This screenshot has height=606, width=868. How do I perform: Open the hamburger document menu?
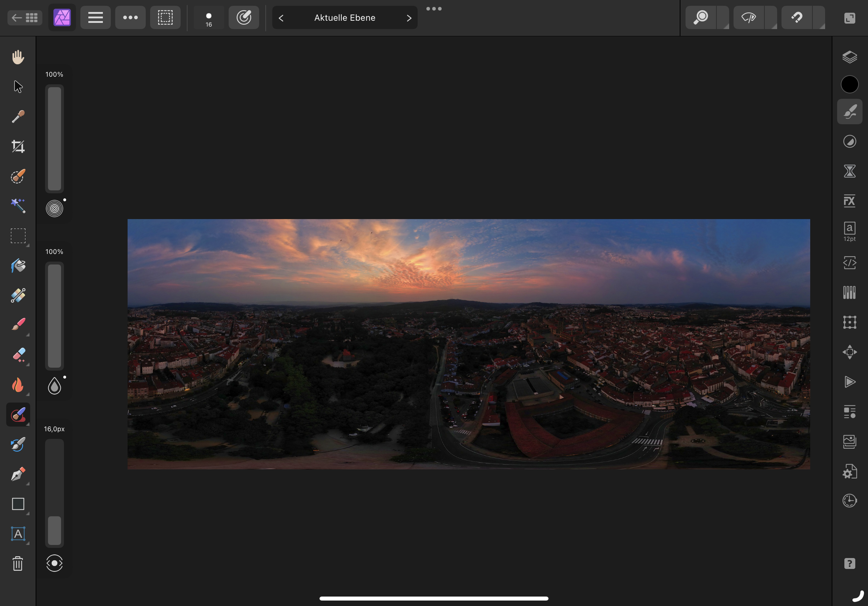click(x=95, y=17)
